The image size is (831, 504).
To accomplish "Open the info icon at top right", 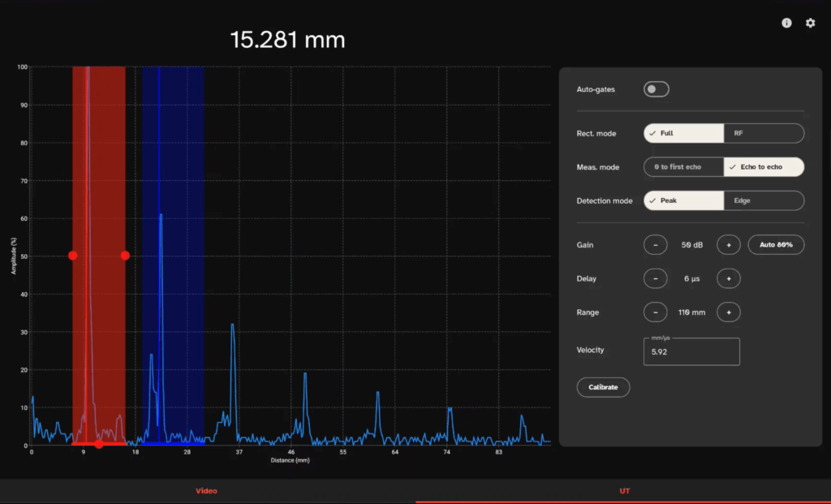I will 786,24.
